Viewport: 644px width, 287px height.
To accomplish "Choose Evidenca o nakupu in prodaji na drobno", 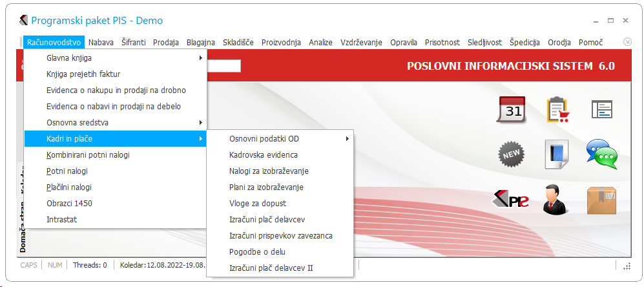I will coord(115,90).
